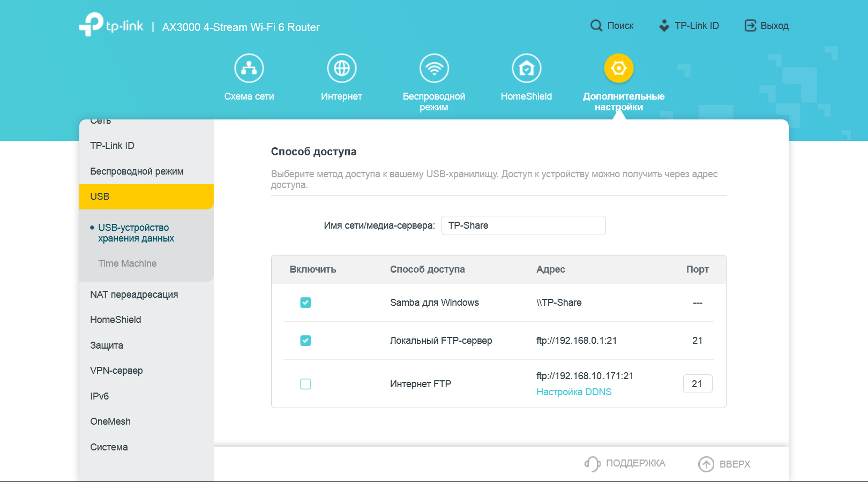
Task: Click the Поиск magnifier icon
Action: click(596, 26)
